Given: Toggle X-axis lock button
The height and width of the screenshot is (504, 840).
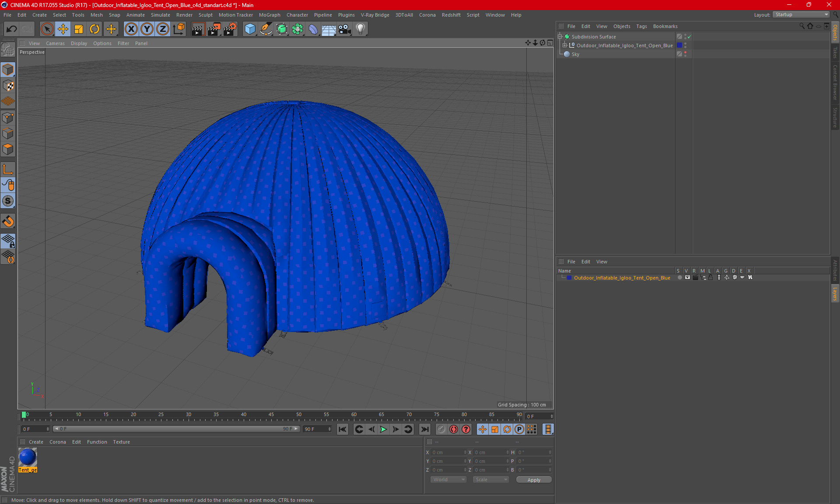Looking at the screenshot, I should tap(131, 29).
